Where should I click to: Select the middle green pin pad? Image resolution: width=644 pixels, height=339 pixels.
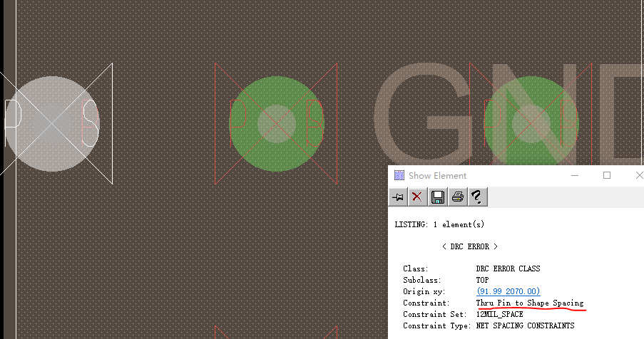click(277, 124)
